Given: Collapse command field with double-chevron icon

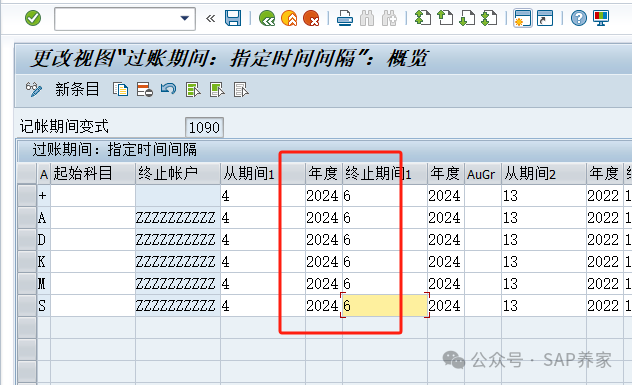Looking at the screenshot, I should click(x=210, y=19).
